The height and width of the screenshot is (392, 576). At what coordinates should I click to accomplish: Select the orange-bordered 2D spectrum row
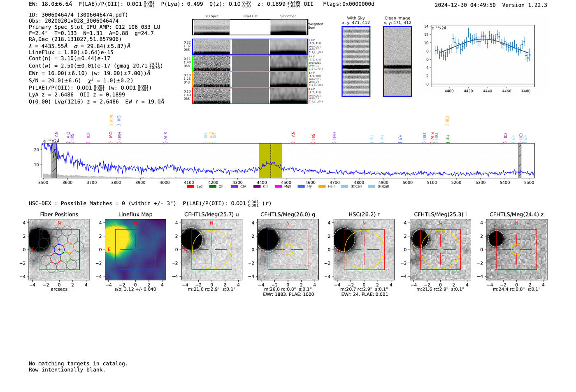pyautogui.click(x=250, y=79)
